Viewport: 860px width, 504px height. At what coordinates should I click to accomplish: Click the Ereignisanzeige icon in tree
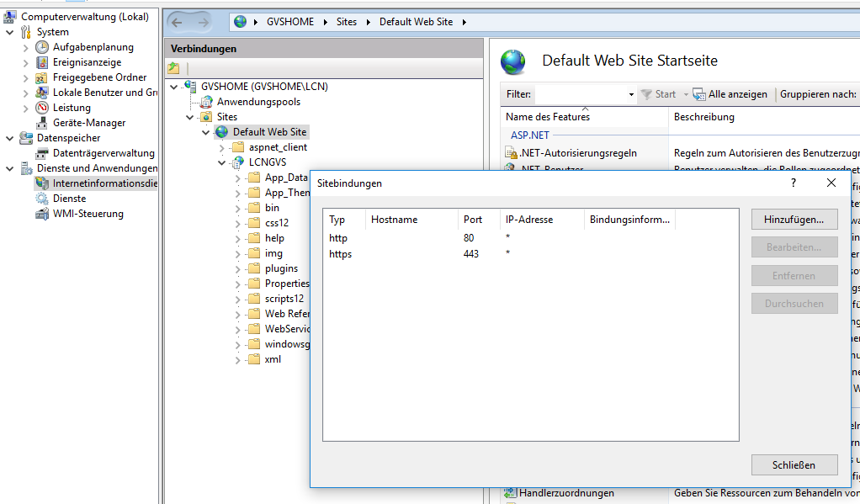pyautogui.click(x=42, y=62)
